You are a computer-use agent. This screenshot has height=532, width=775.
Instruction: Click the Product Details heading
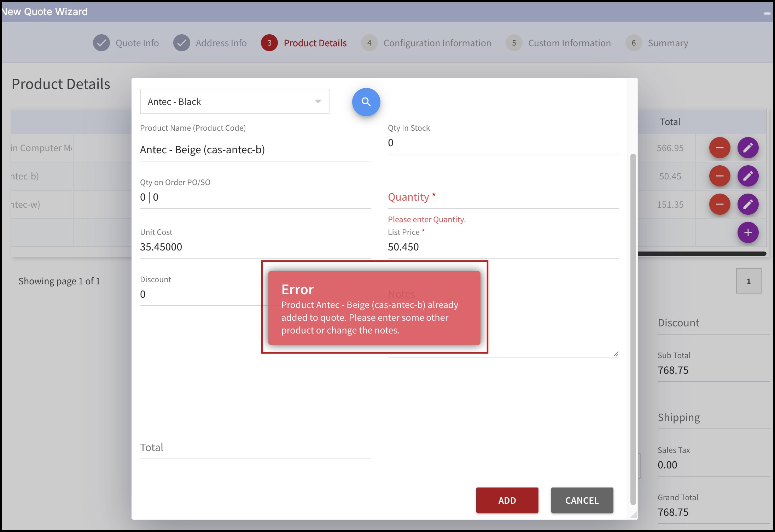[x=61, y=84]
